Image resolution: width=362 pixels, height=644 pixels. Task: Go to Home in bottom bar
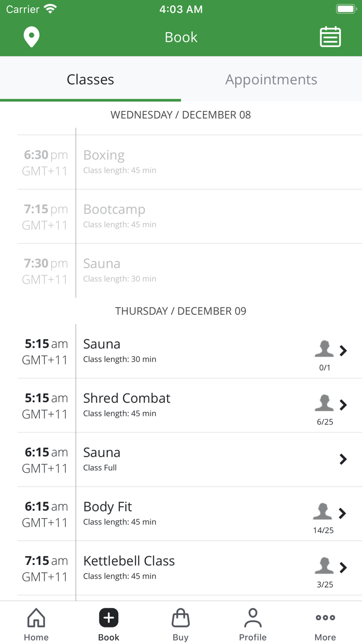[36, 624]
